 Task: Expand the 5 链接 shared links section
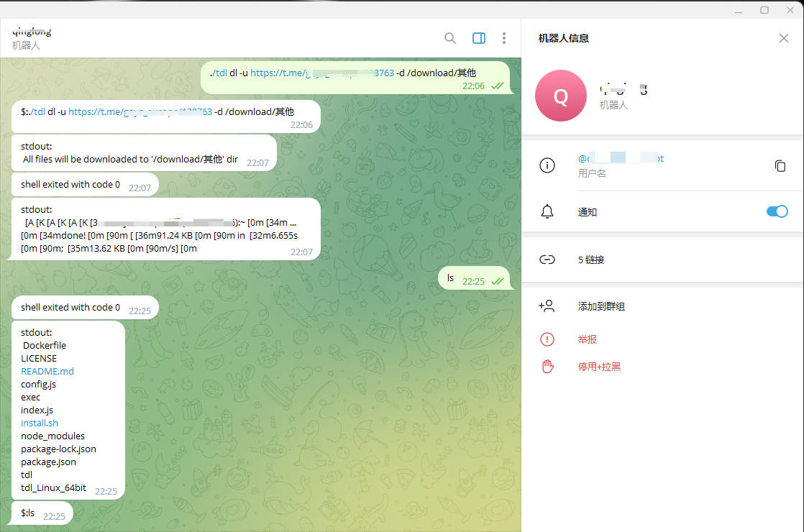[x=591, y=260]
